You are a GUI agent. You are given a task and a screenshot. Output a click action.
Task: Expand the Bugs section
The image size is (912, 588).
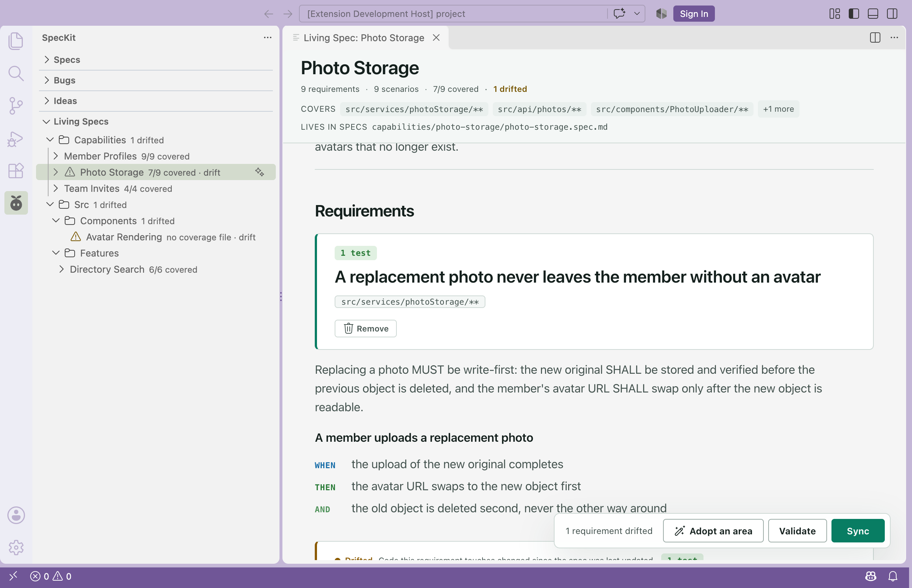(156, 80)
